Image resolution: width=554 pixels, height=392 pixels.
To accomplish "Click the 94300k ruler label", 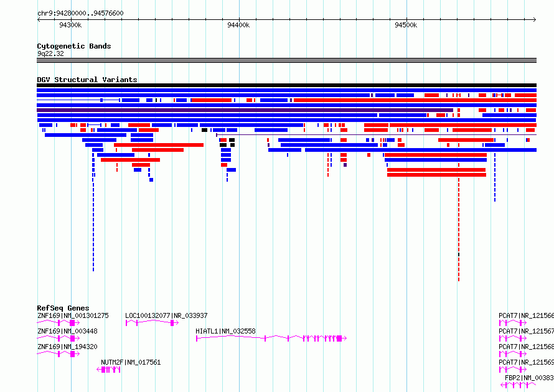I will tap(70, 25).
